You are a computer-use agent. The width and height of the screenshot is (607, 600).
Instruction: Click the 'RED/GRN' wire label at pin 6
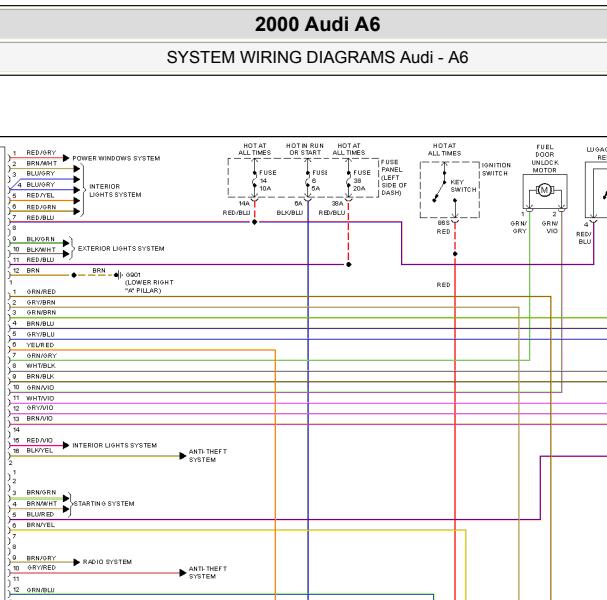point(41,207)
